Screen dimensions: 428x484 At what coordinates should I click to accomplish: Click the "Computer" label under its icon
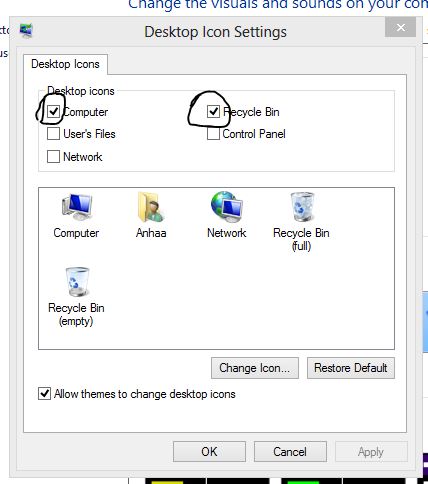point(76,233)
